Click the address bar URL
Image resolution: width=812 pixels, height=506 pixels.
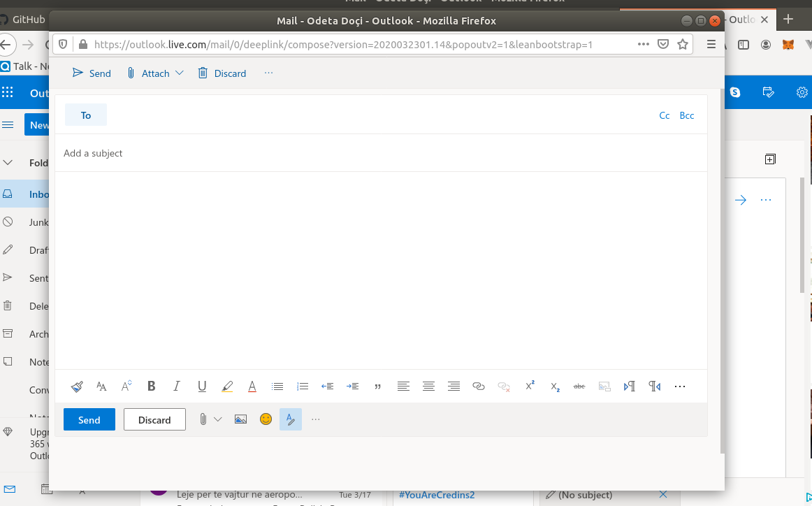[x=343, y=45]
